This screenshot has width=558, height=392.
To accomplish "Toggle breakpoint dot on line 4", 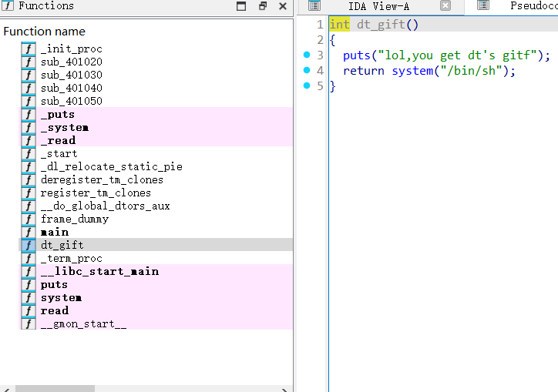I will point(307,70).
